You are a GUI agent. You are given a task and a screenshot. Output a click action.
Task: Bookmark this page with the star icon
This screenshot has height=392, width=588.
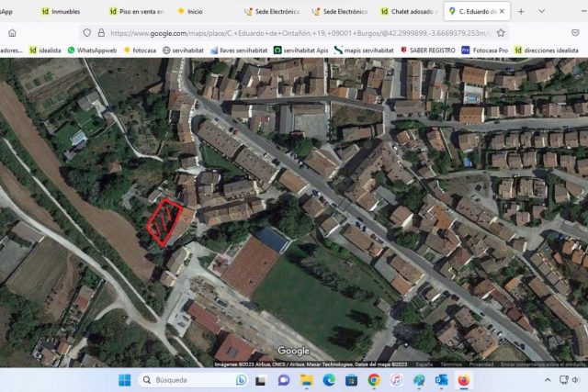click(x=501, y=32)
